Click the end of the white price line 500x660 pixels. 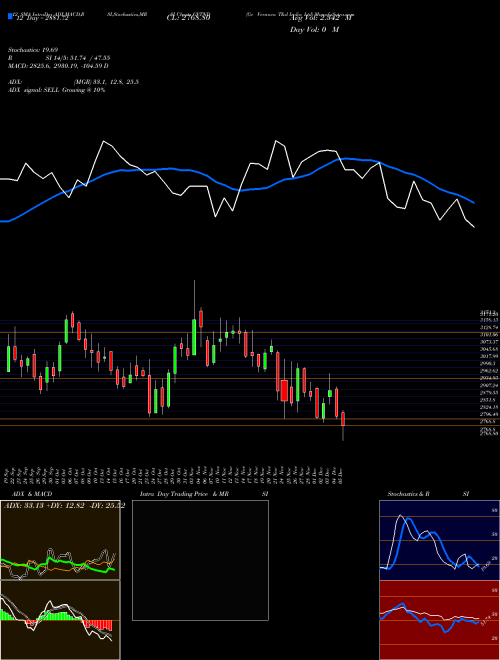[474, 227]
